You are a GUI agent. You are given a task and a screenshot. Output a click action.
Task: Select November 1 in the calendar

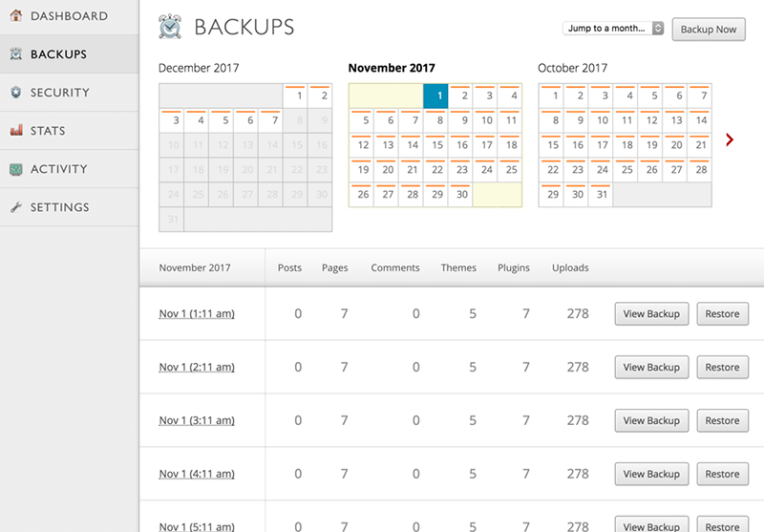coord(435,96)
